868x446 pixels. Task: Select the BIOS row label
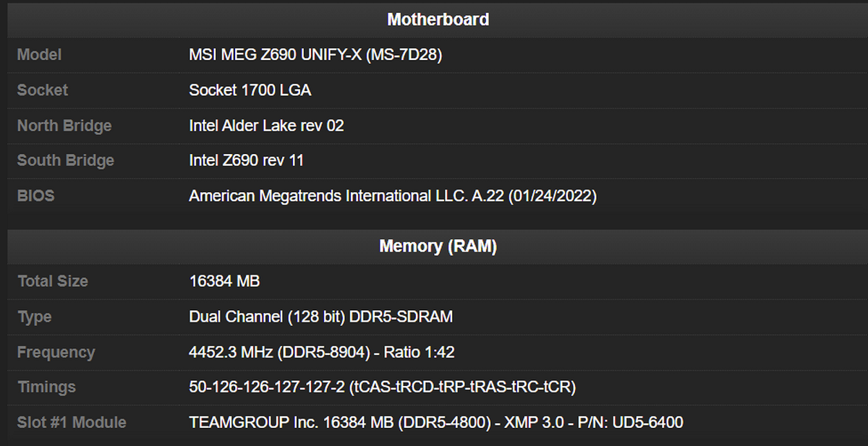(35, 196)
